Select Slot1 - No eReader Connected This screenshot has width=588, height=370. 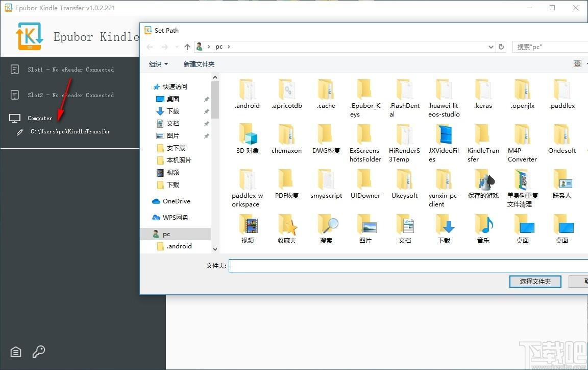(70, 70)
